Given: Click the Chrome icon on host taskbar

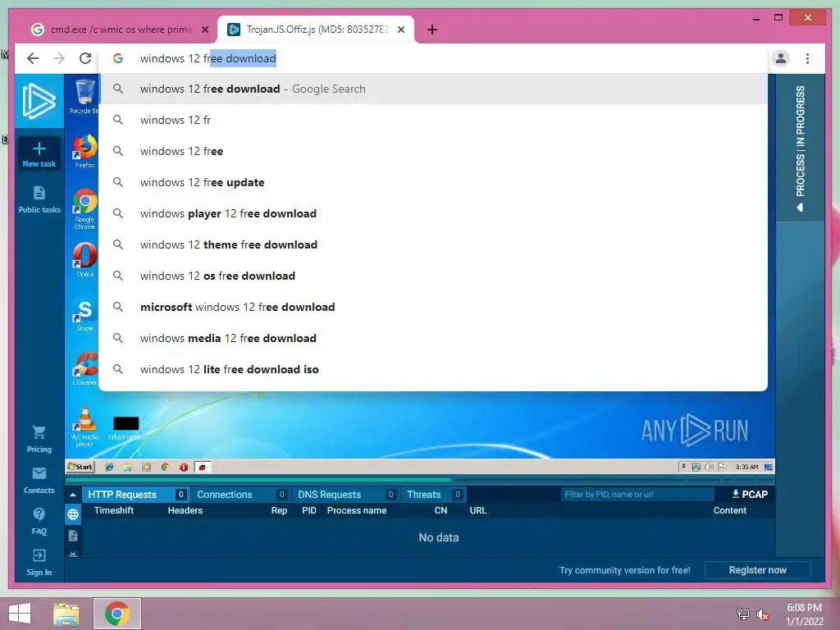Looking at the screenshot, I should tap(117, 614).
